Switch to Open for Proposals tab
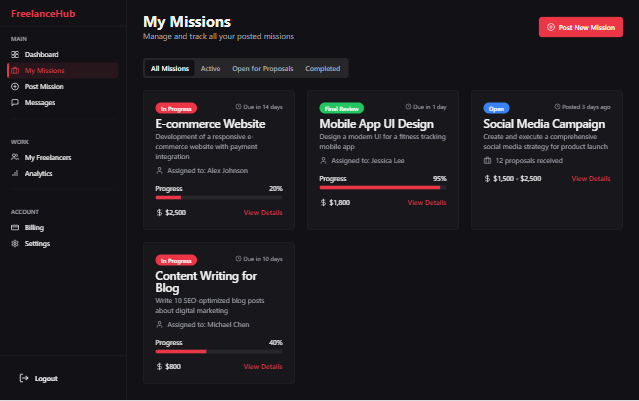 point(263,68)
